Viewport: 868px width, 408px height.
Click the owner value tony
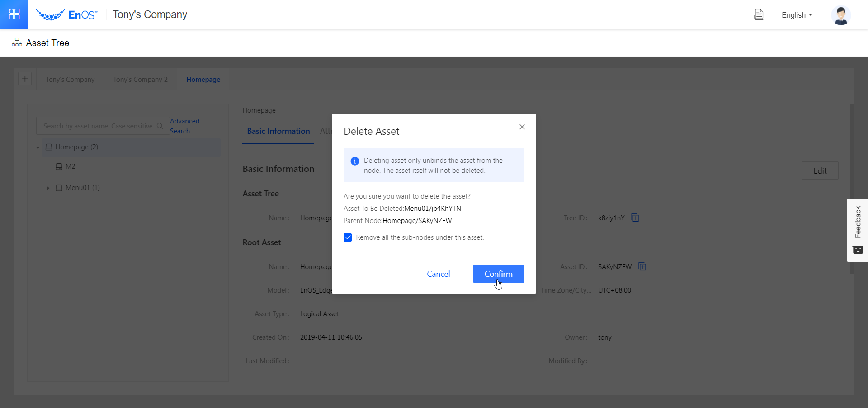[x=604, y=337]
